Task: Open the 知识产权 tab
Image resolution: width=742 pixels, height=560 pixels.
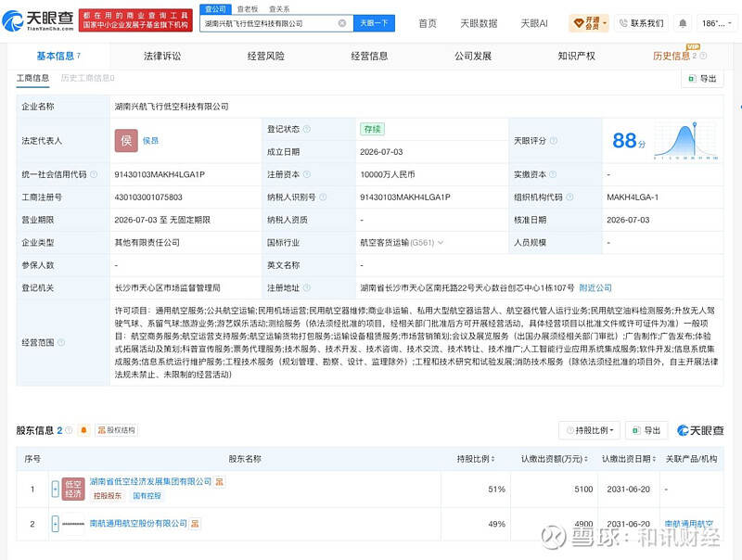Action: click(x=576, y=56)
